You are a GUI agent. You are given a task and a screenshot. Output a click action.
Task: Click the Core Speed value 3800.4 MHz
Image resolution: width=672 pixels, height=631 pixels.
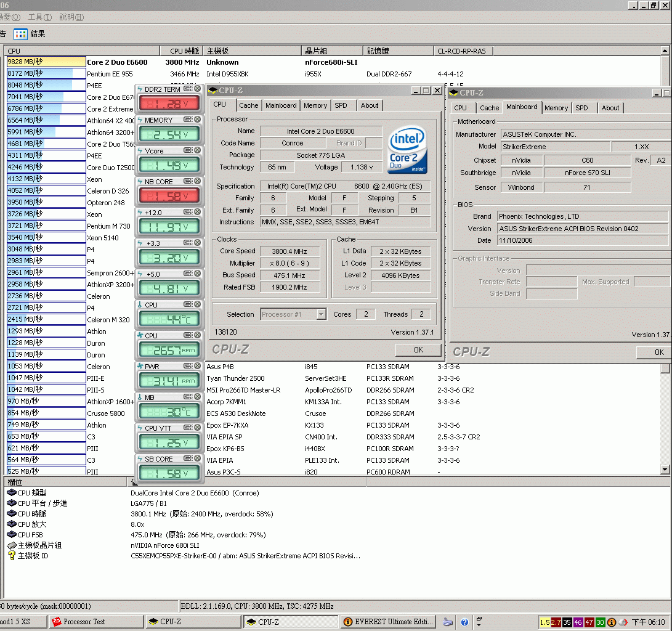tap(289, 251)
